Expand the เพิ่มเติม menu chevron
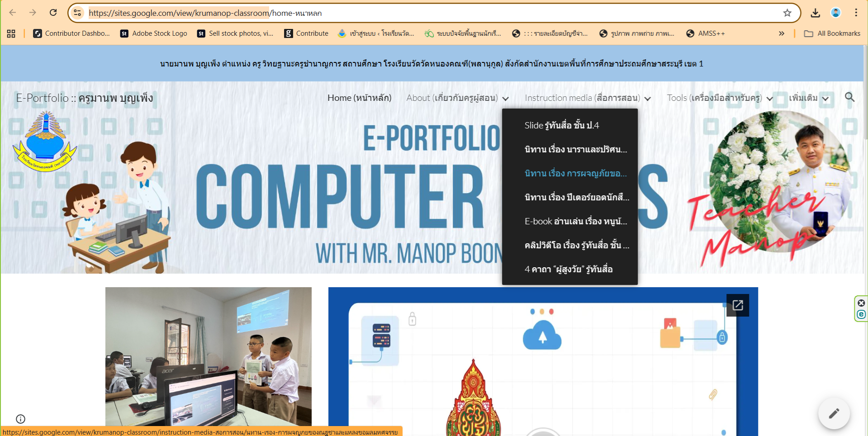The image size is (868, 436). click(825, 99)
